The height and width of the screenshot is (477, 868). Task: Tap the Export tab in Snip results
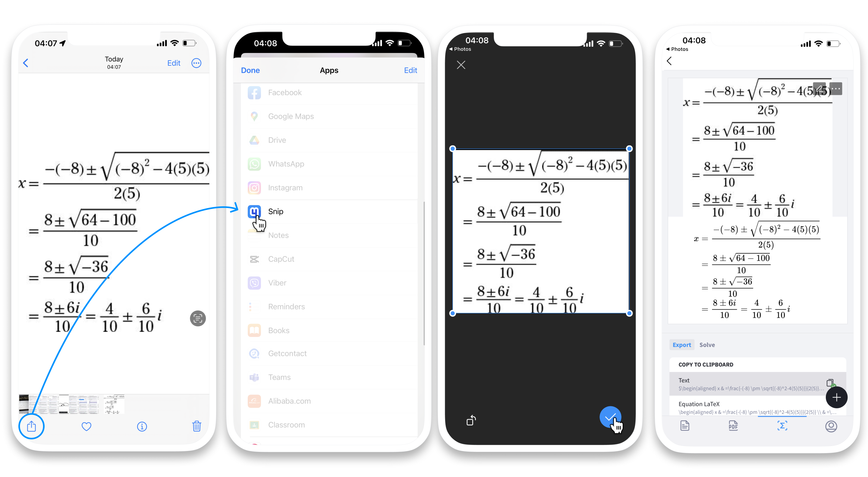coord(682,345)
